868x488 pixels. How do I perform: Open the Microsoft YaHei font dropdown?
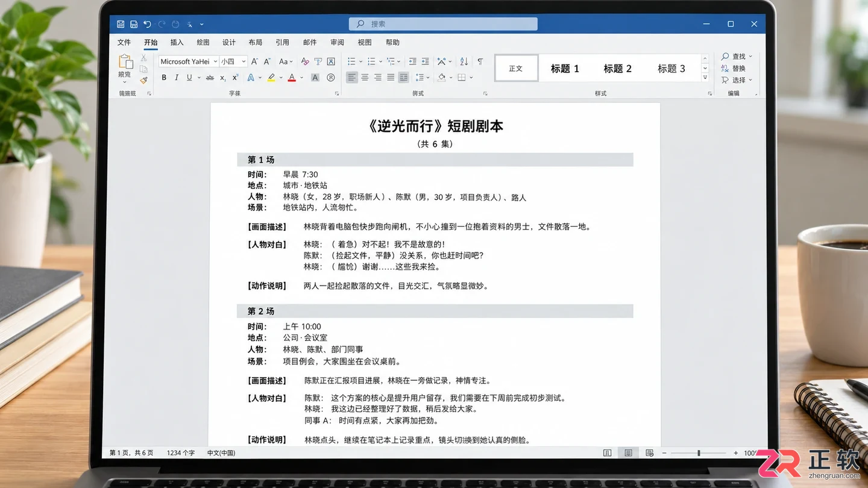pyautogui.click(x=215, y=61)
